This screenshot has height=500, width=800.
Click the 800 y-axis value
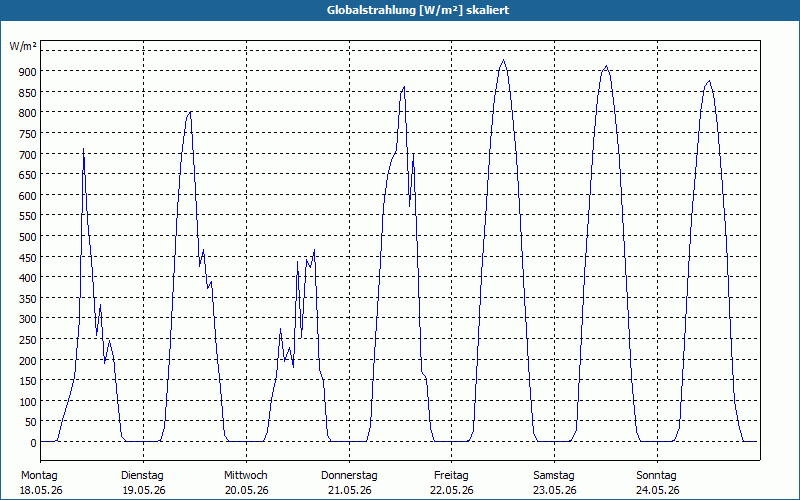click(x=28, y=113)
